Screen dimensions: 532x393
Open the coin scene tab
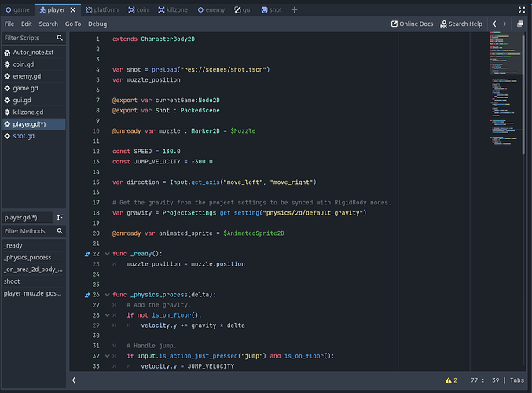point(138,10)
